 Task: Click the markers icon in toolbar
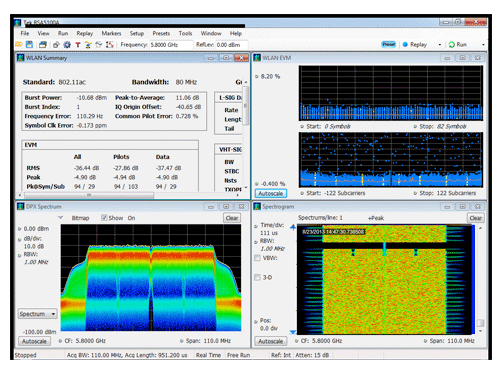88,45
